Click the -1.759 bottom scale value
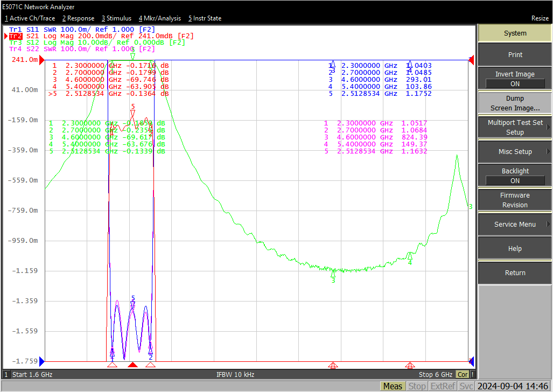553x392 pixels. 25,361
